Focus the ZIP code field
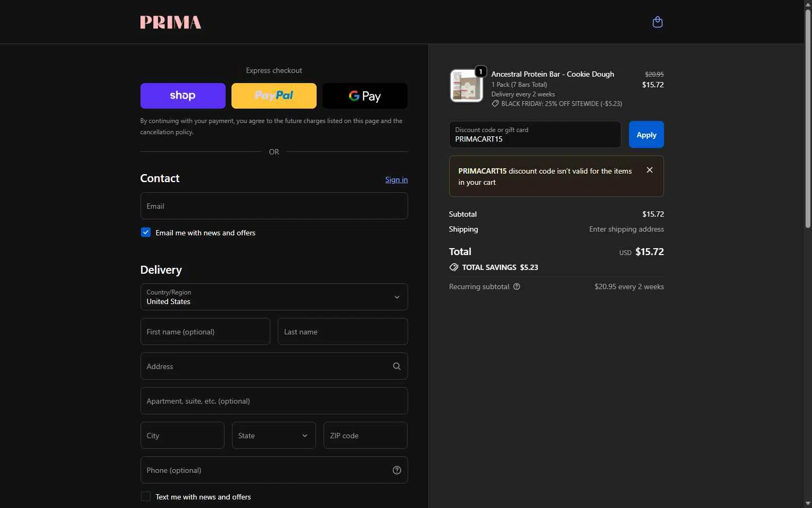 366,436
